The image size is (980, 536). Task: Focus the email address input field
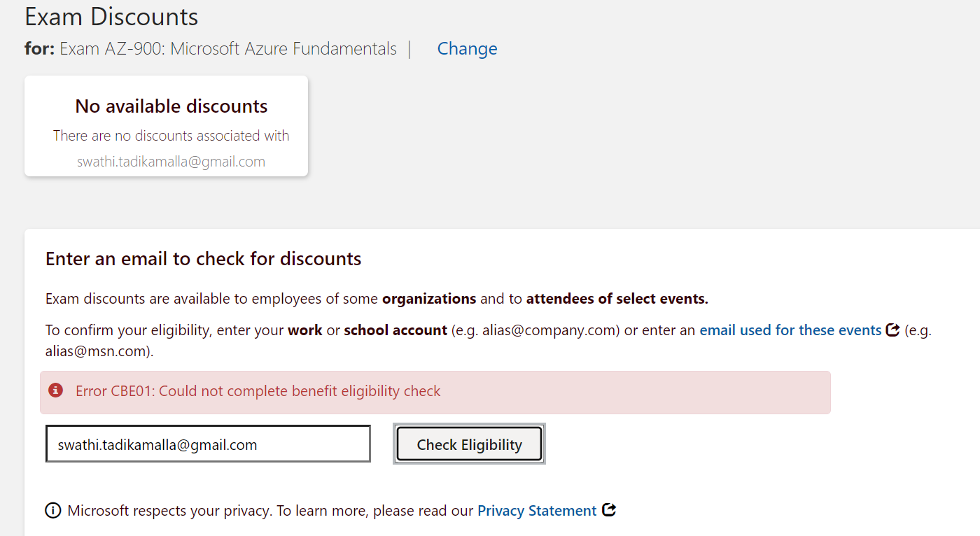pos(208,444)
